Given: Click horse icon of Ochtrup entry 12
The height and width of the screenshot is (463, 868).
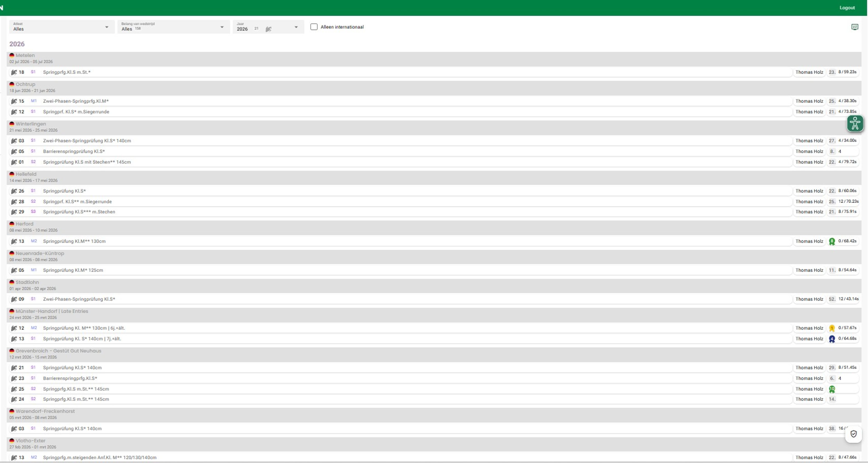Looking at the screenshot, I should click(14, 112).
